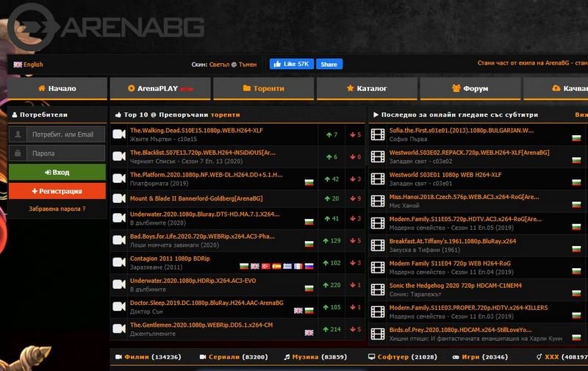
Task: Click camera icon next to Underwater HDRip torrent
Action: [x=119, y=284]
